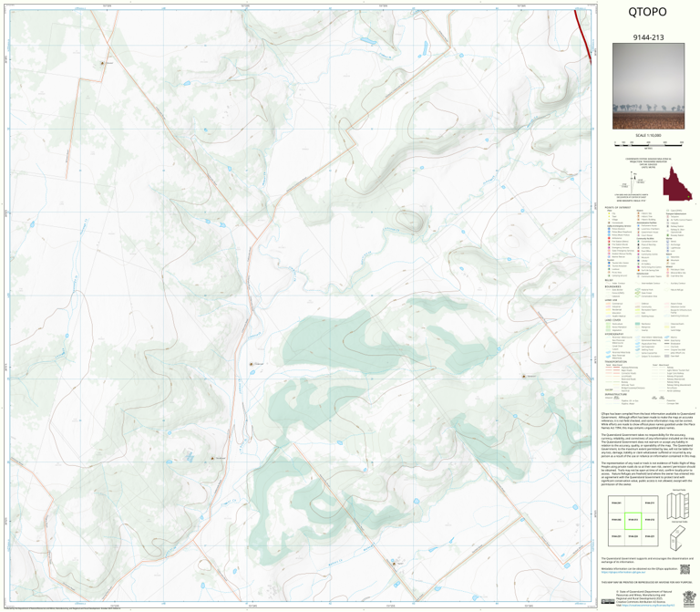Click the magnetic declination north arrow diagram
This screenshot has height=612, width=700.
(x=633, y=182)
